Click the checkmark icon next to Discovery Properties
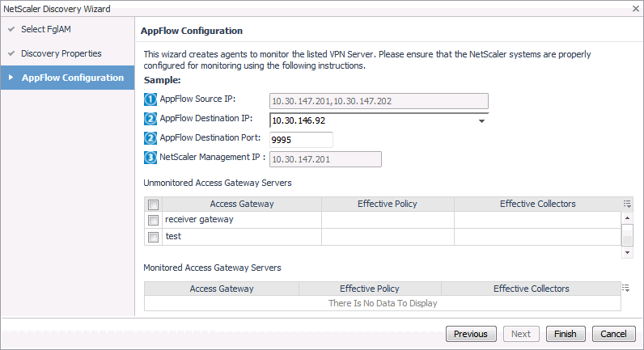The height and width of the screenshot is (350, 644). [11, 53]
